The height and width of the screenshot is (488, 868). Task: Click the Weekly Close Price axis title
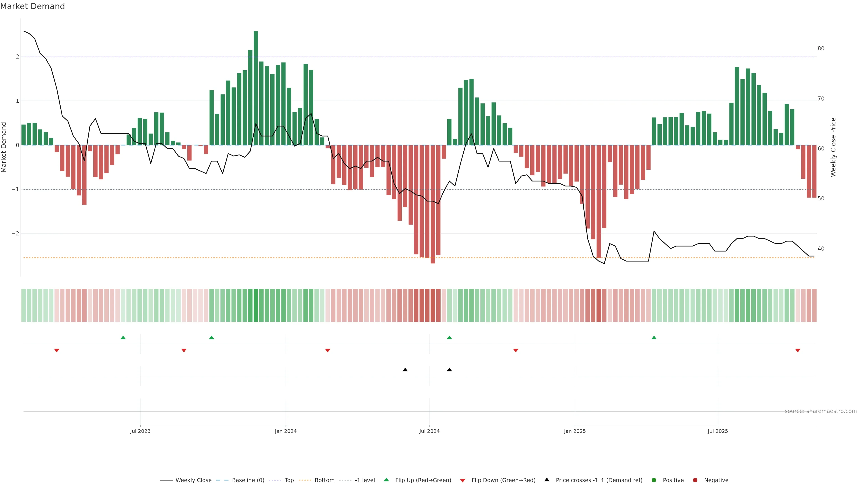click(833, 147)
